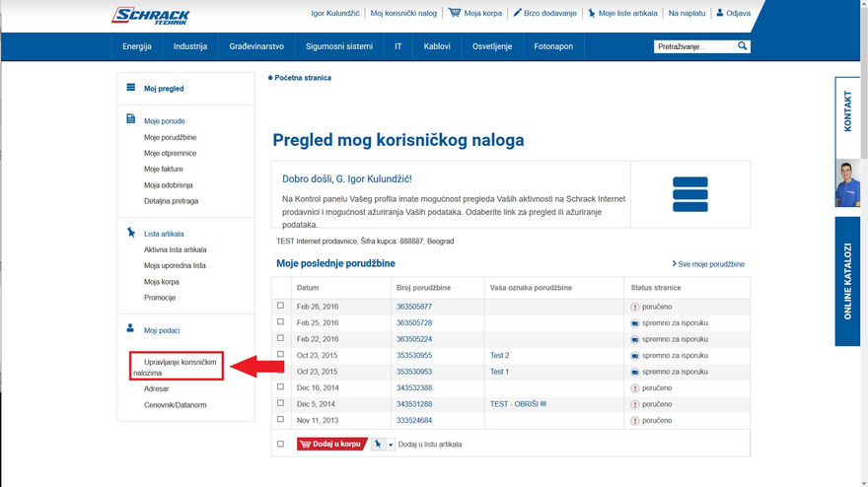Click the status icon for order 343532388

tap(635, 388)
